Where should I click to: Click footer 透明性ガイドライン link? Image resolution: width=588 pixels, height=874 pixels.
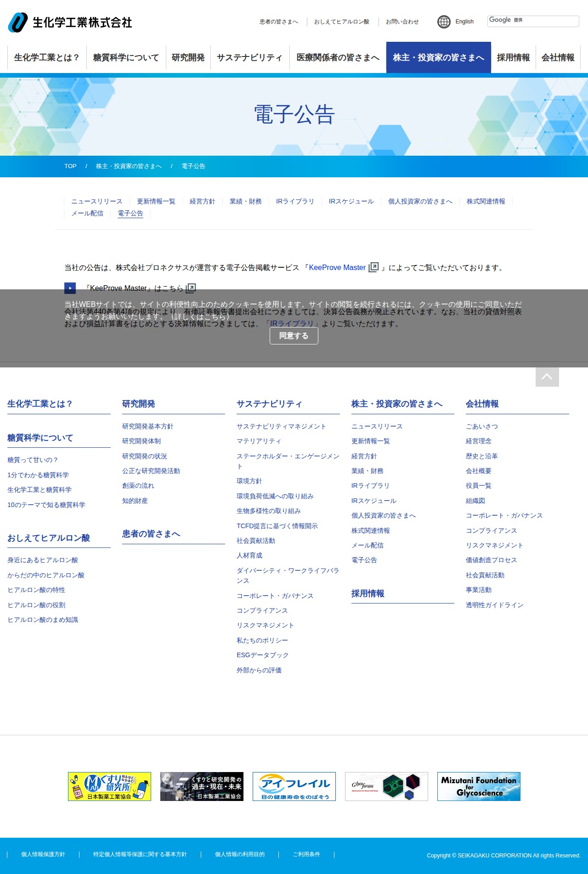(x=495, y=605)
